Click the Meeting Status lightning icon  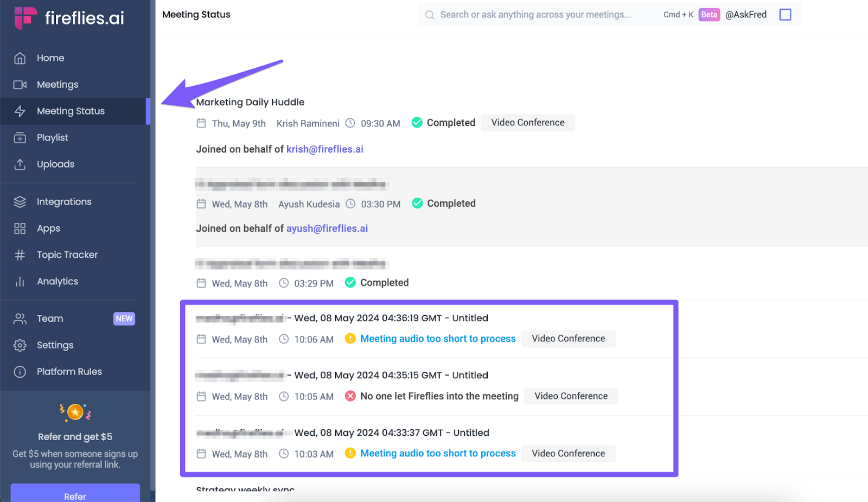click(x=20, y=111)
